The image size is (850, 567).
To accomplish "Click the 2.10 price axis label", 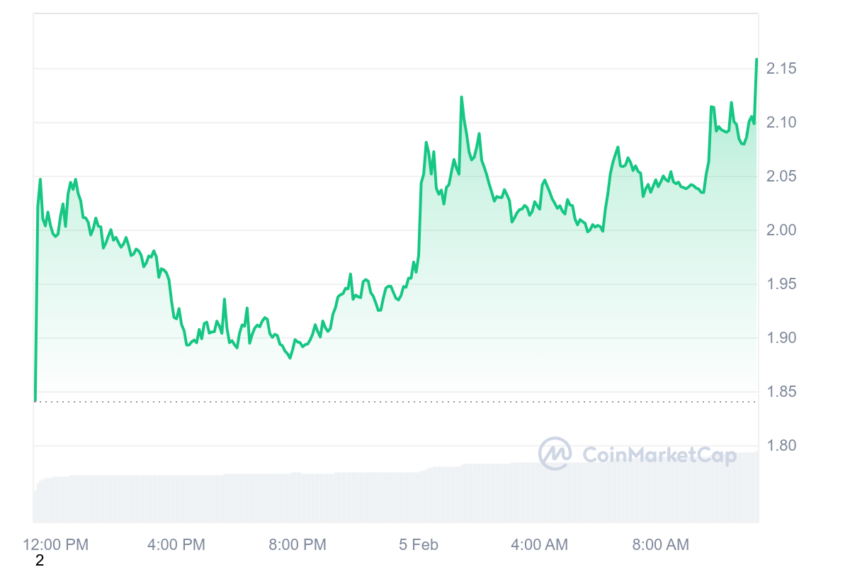I will point(781,123).
